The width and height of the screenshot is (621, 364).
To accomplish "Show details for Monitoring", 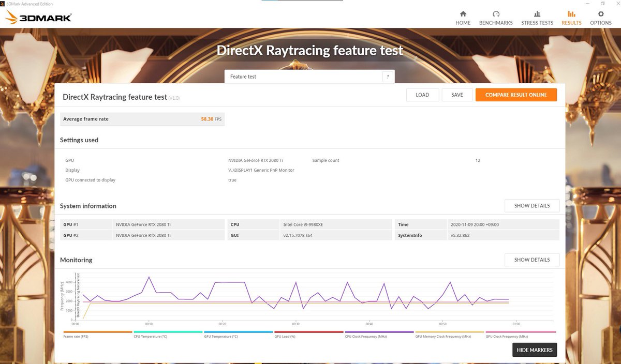I will (x=532, y=260).
